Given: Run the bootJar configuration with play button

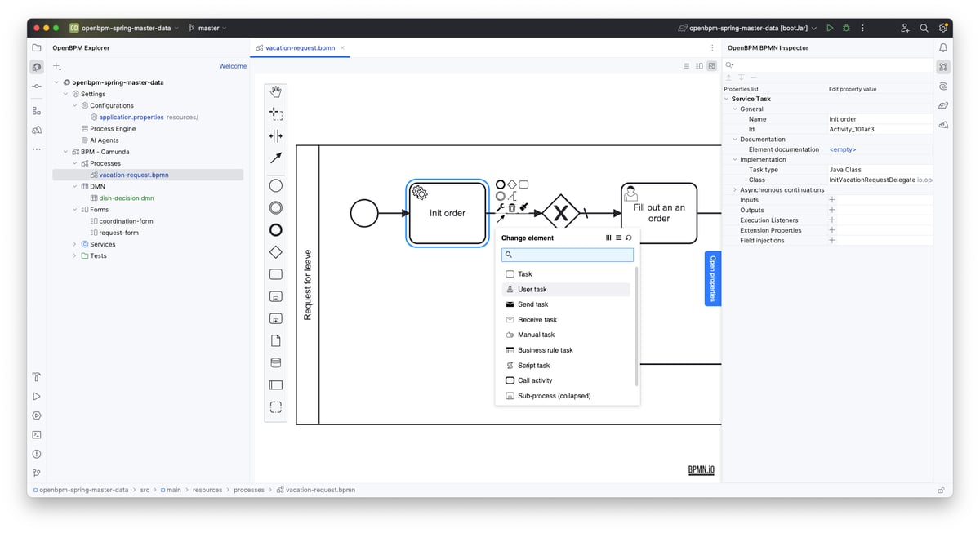Looking at the screenshot, I should point(830,28).
